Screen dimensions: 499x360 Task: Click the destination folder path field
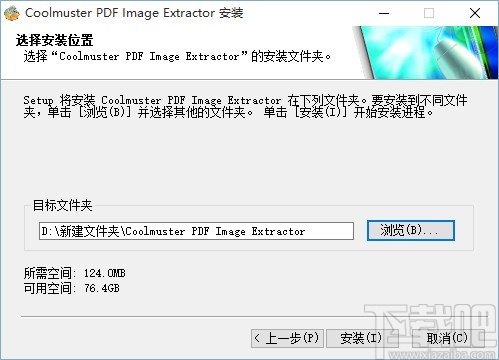(196, 231)
